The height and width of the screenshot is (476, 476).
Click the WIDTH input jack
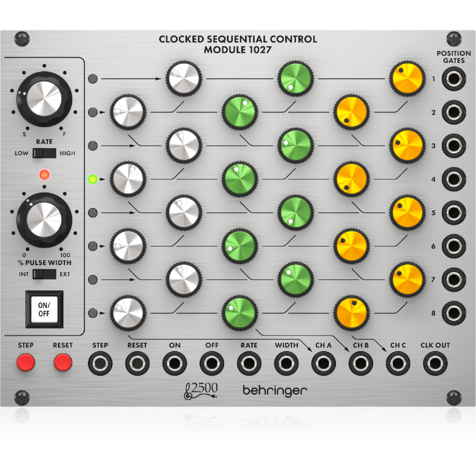coord(287,363)
